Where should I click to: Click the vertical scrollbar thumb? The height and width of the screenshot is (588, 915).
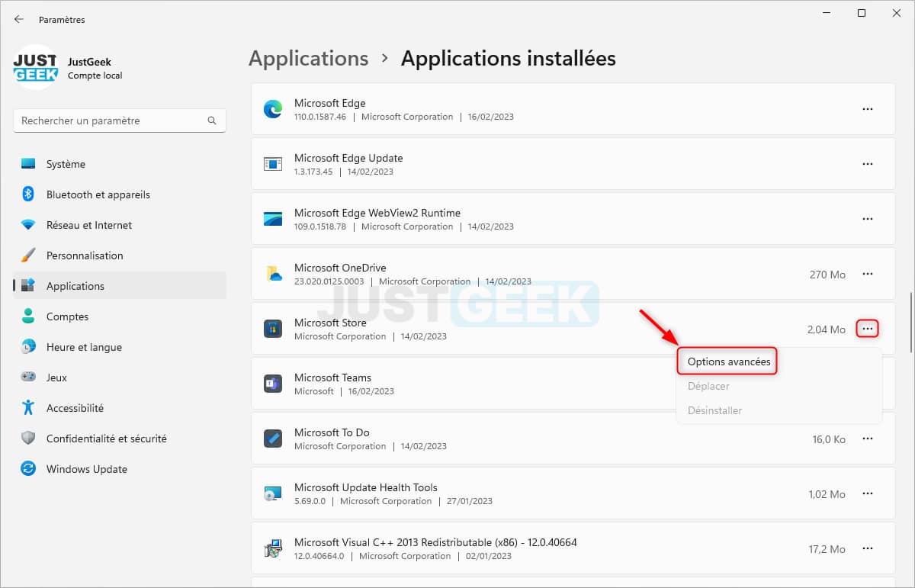(910, 323)
